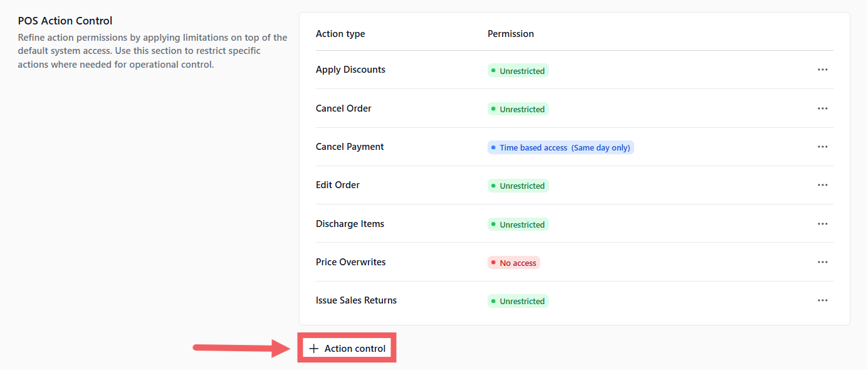This screenshot has height=370, width=868.
Task: Select the Cancel Order row label
Action: tap(343, 108)
